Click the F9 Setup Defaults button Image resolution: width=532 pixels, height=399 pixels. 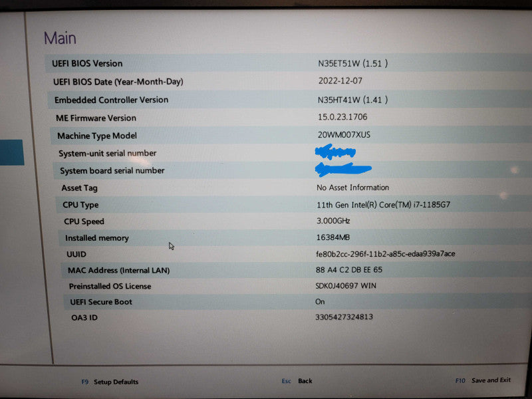110,382
